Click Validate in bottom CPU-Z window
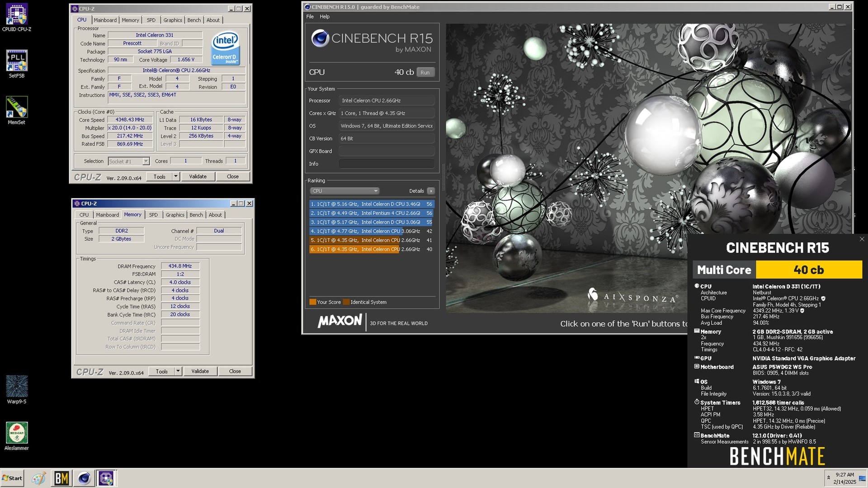Screen dimensions: 868x488 pyautogui.click(x=200, y=371)
